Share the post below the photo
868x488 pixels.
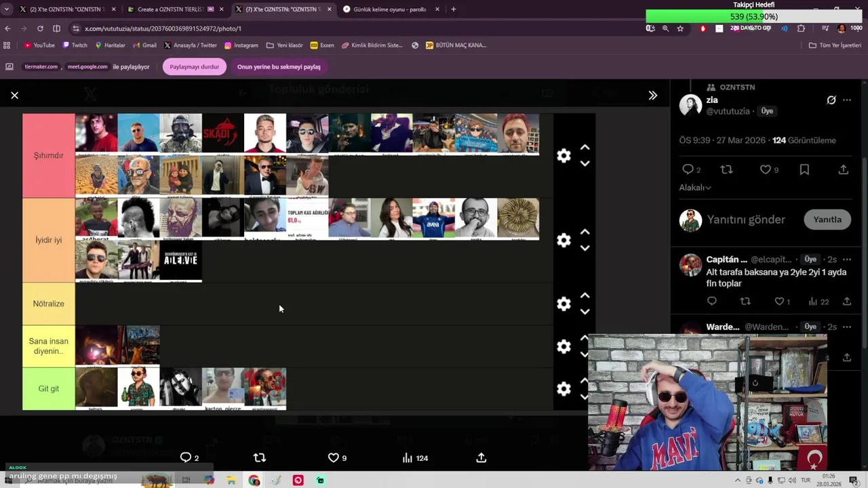pos(481,458)
